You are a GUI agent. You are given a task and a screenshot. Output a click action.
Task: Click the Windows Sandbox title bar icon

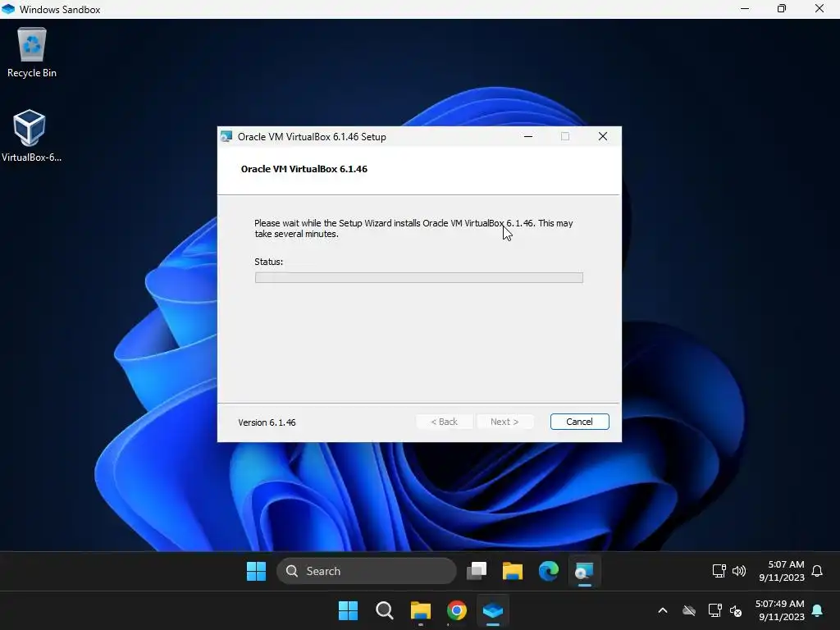[x=8, y=9]
